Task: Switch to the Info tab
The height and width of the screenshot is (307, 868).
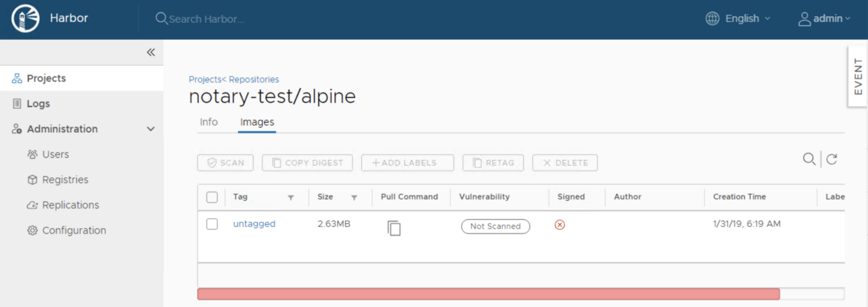Action: (208, 122)
